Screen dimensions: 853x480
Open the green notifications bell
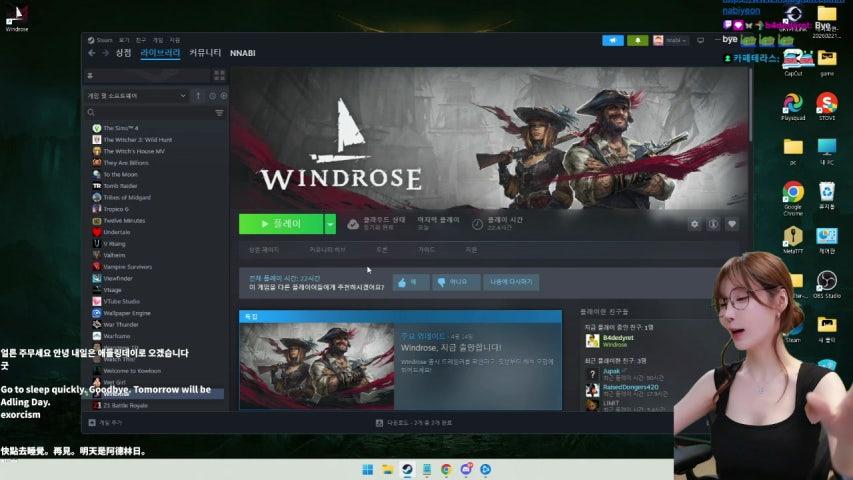638,40
